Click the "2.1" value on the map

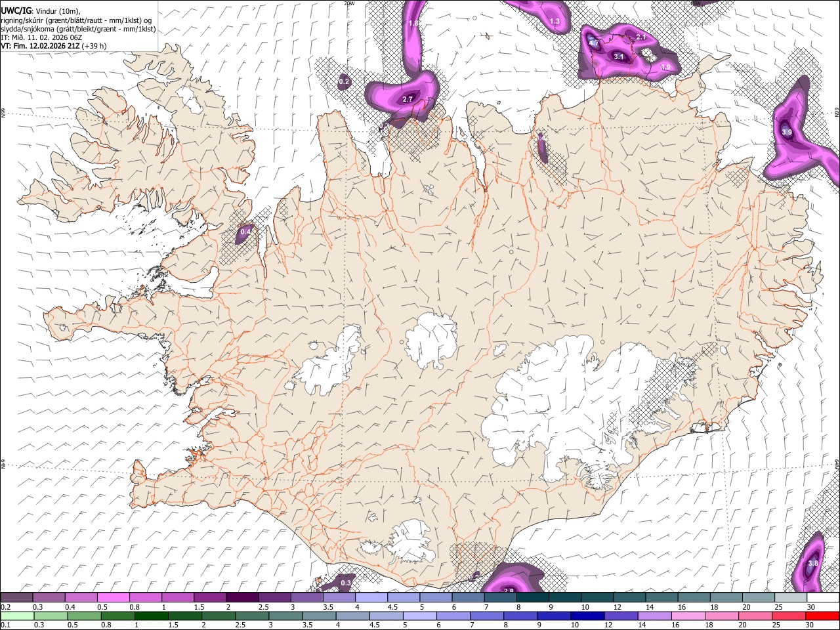[x=641, y=37]
